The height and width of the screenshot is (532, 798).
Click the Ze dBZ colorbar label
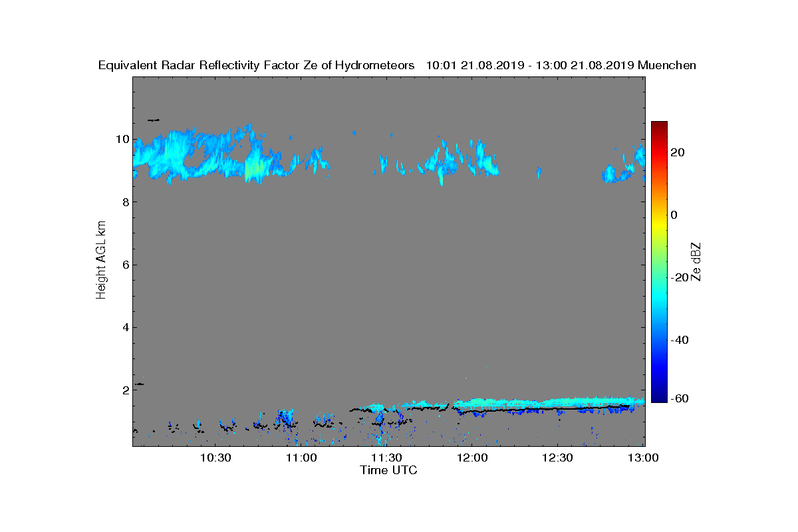[x=697, y=262]
